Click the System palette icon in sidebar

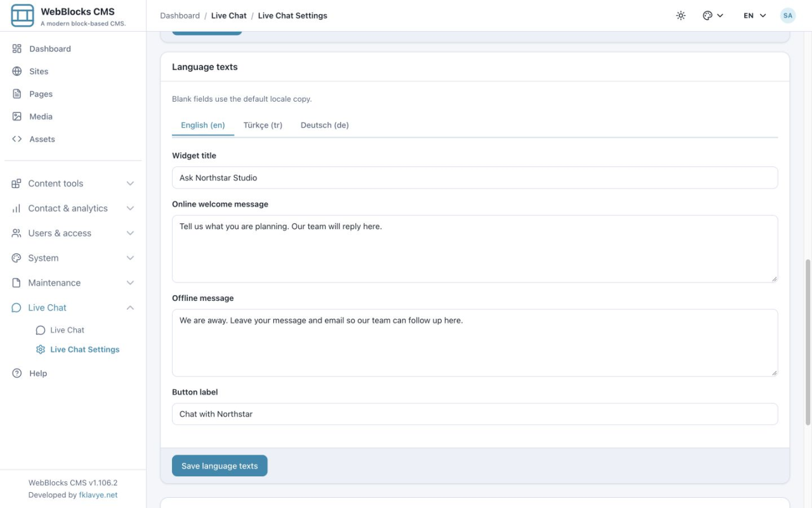click(16, 258)
